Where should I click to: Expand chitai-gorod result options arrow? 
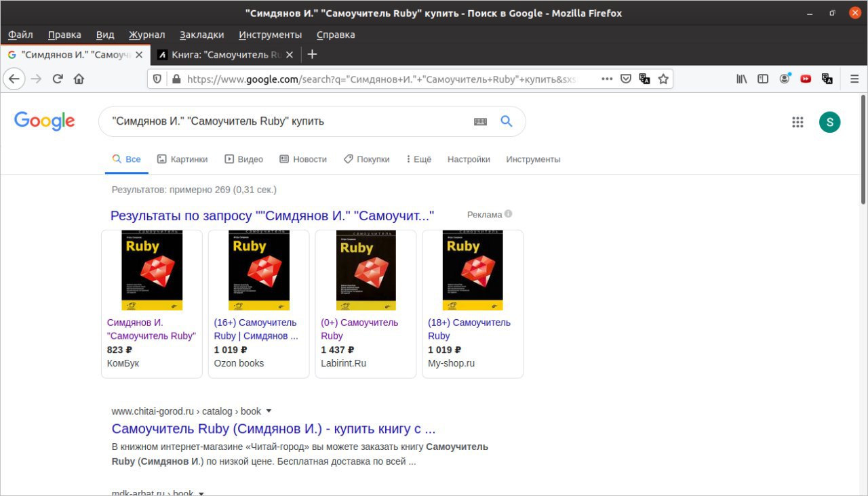point(269,411)
